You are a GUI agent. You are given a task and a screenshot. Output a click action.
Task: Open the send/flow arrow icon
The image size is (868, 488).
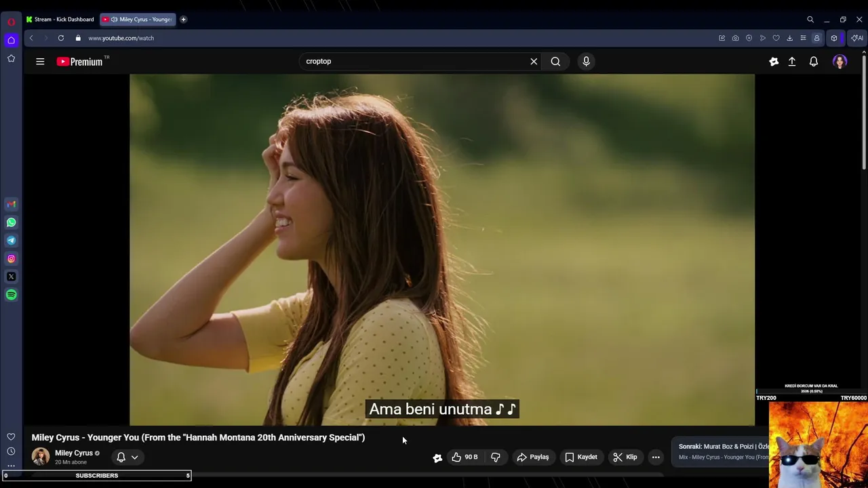click(x=763, y=38)
